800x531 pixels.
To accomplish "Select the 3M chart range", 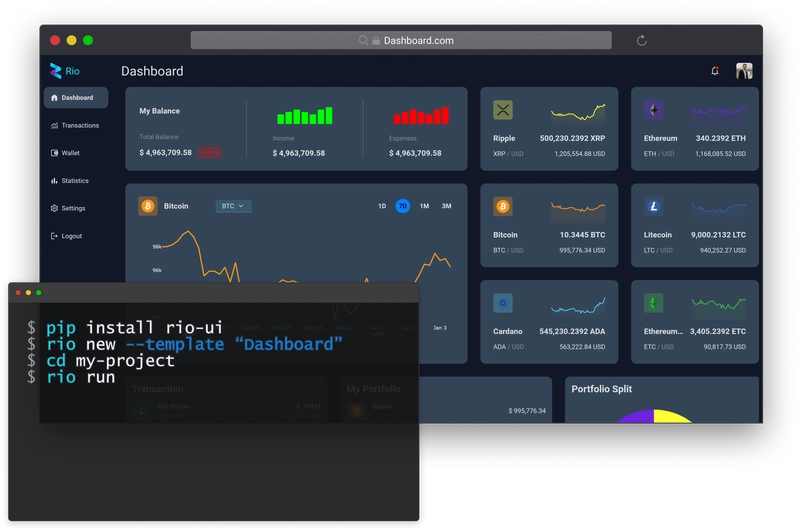I will 446,206.
